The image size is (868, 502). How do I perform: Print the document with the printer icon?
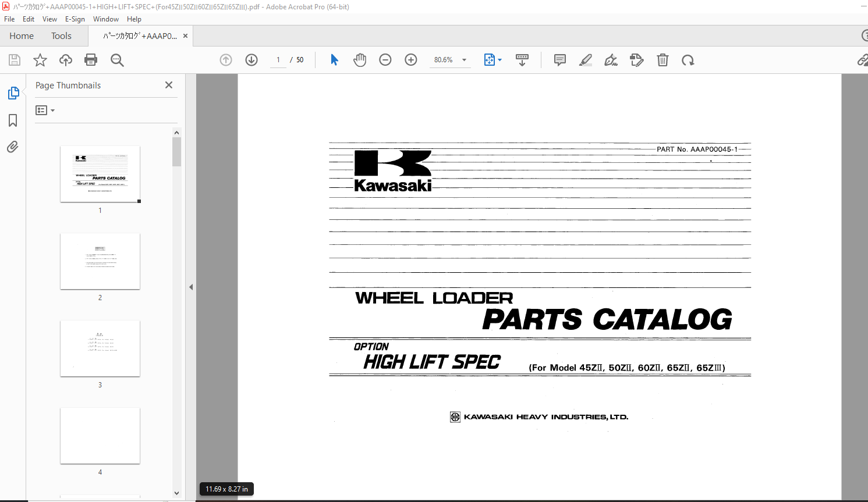[91, 60]
